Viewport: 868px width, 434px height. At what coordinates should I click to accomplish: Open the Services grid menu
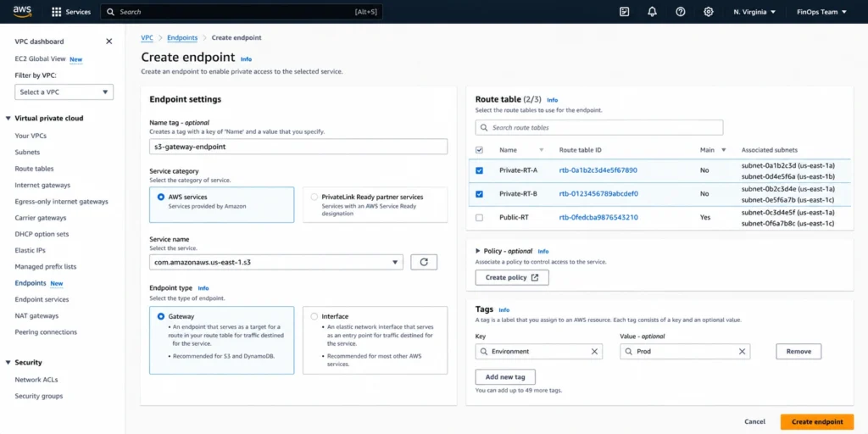(x=71, y=12)
